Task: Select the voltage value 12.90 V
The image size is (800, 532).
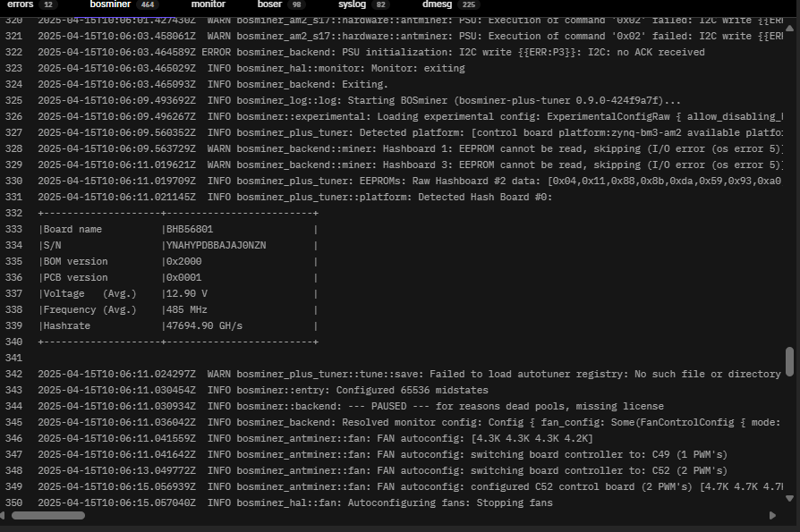Action: [x=187, y=294]
